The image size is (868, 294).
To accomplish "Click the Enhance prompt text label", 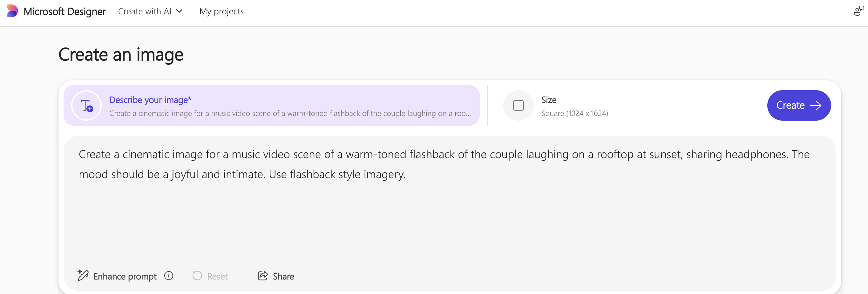I will pyautogui.click(x=125, y=277).
